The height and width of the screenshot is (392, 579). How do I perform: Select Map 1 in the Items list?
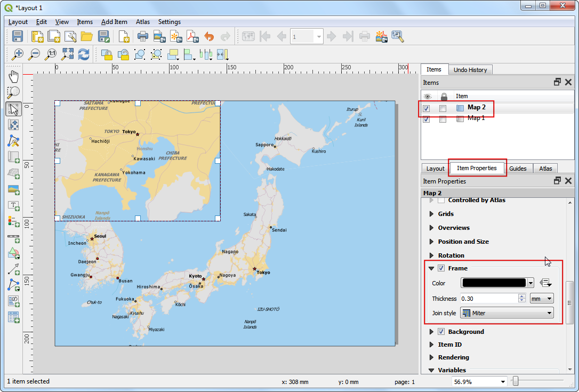click(476, 118)
